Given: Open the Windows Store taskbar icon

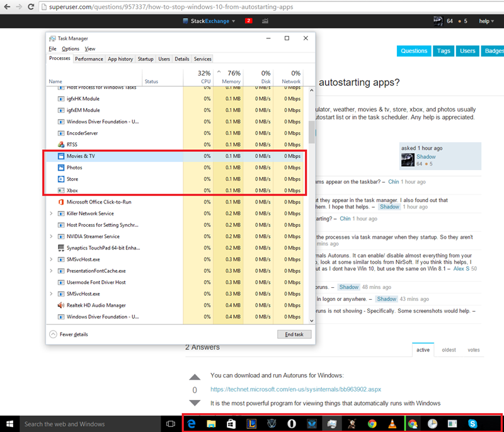Looking at the screenshot, I should coord(231,424).
